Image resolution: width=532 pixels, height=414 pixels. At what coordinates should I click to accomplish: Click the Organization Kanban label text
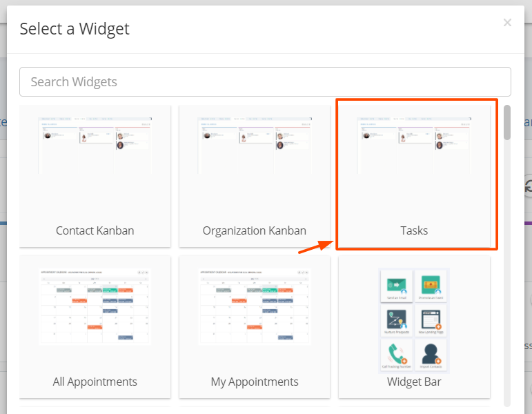255,230
